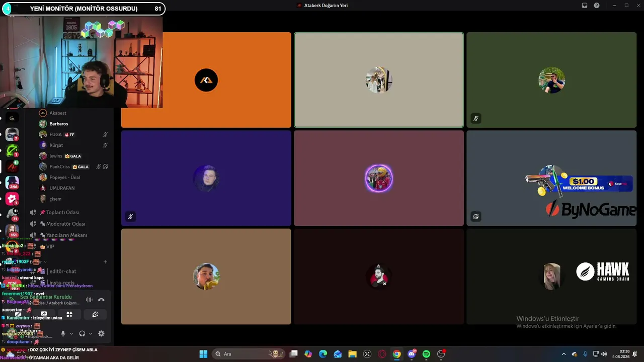Open Copilot from the taskbar
The image size is (644, 362).
pyautogui.click(x=308, y=354)
